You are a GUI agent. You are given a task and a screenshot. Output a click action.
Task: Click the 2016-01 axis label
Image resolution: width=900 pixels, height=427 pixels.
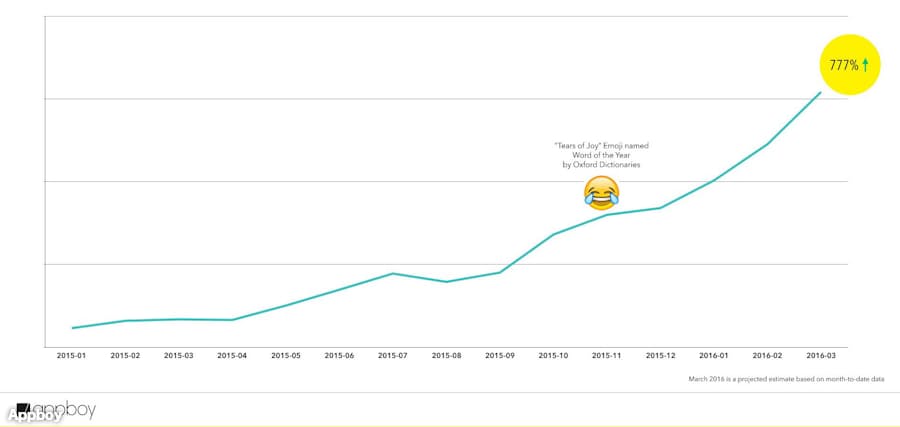click(714, 355)
